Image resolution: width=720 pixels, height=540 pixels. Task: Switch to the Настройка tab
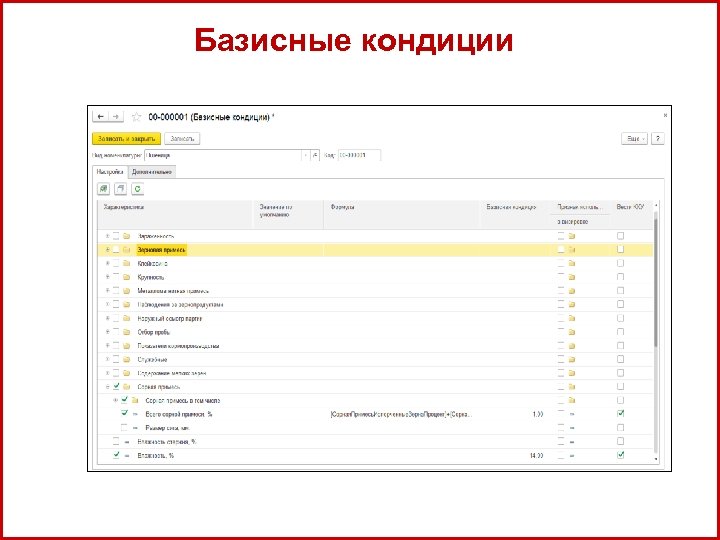[110, 172]
